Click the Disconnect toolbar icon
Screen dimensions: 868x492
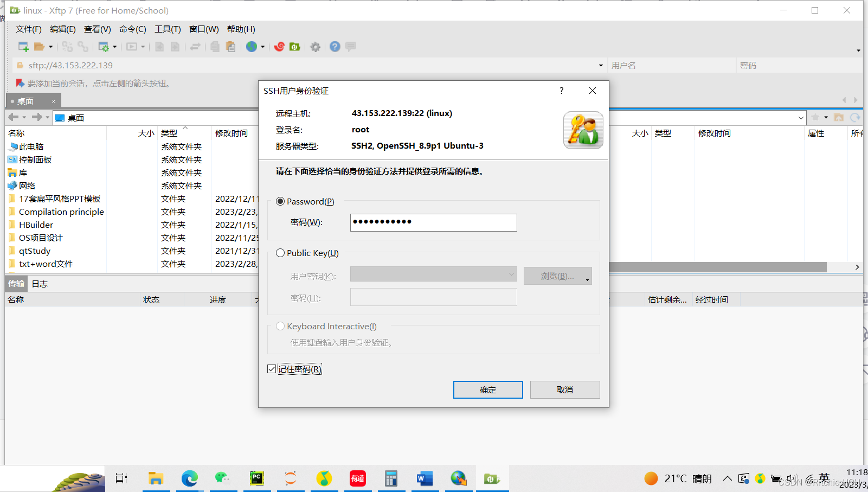pos(82,47)
